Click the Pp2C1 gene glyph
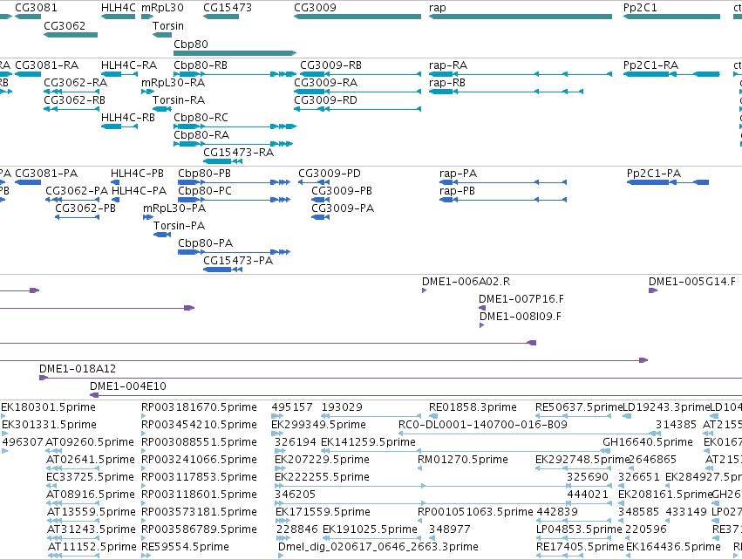This screenshot has height=560, width=742. [x=671, y=17]
